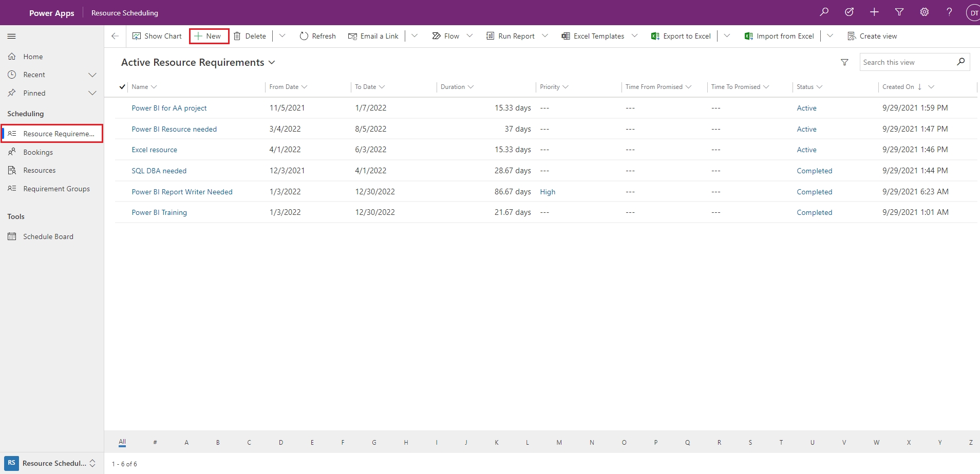The image size is (980, 474).
Task: Click Completed status of SQL DBA needed
Action: pyautogui.click(x=815, y=171)
